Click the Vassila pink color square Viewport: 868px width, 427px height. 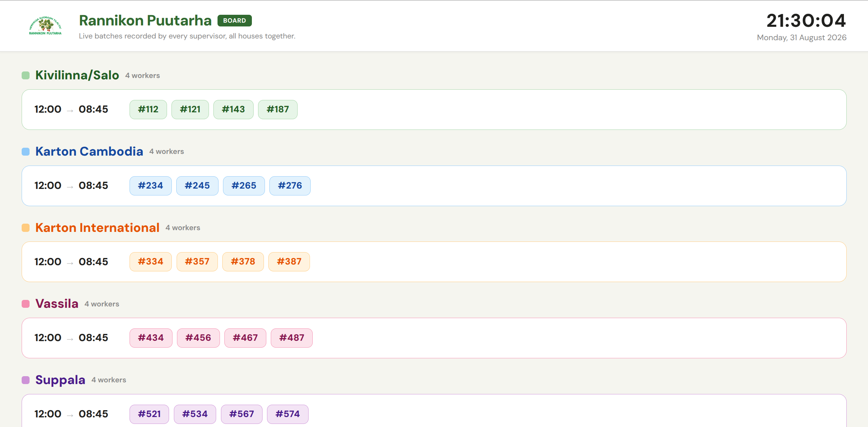(x=25, y=304)
